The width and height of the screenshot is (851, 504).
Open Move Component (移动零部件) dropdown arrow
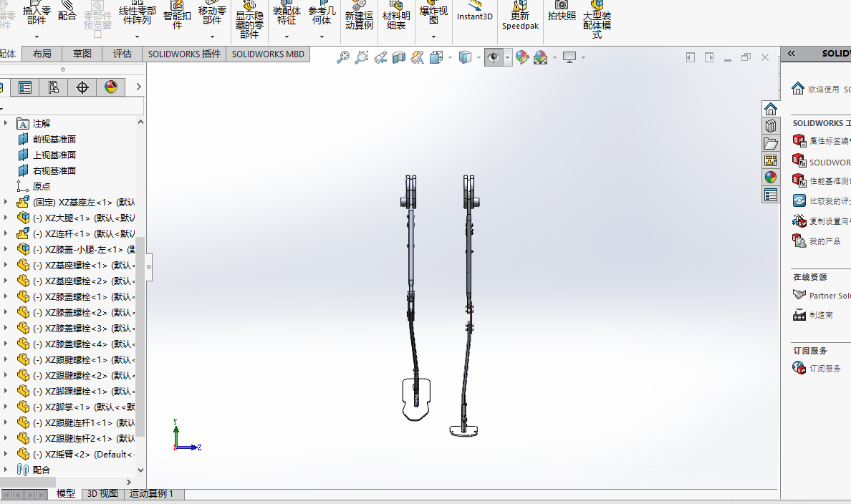point(212,37)
